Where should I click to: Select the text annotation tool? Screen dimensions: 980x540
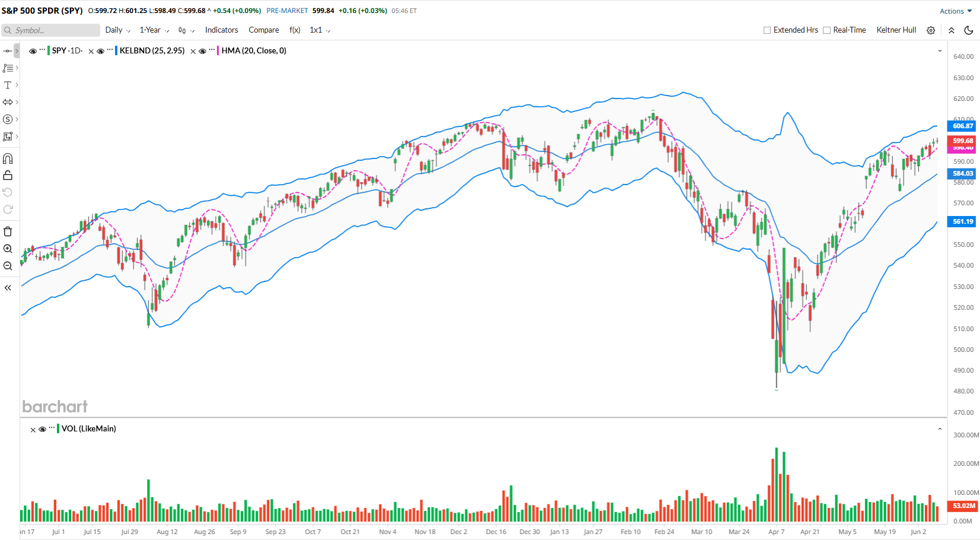(x=8, y=85)
